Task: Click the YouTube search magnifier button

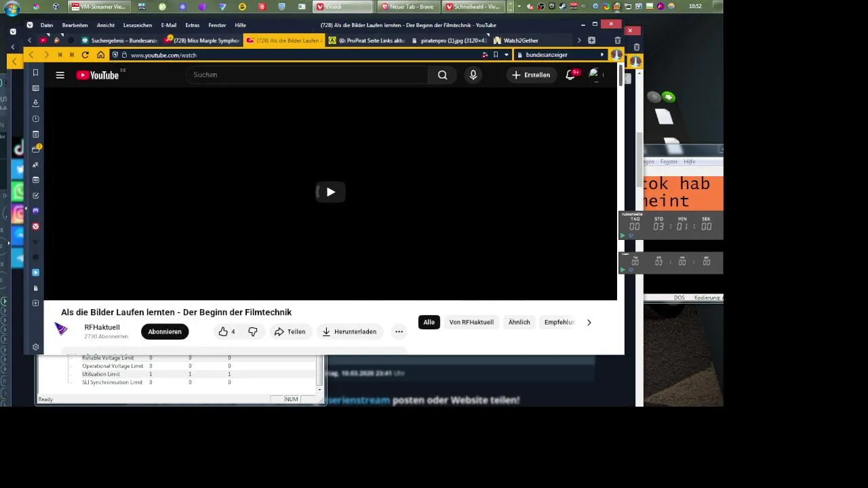Action: coord(442,75)
